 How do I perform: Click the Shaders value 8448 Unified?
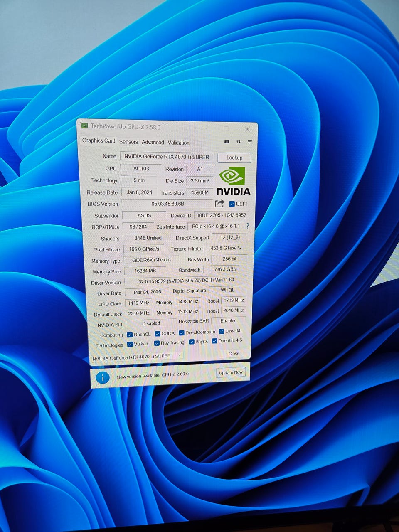pyautogui.click(x=148, y=238)
